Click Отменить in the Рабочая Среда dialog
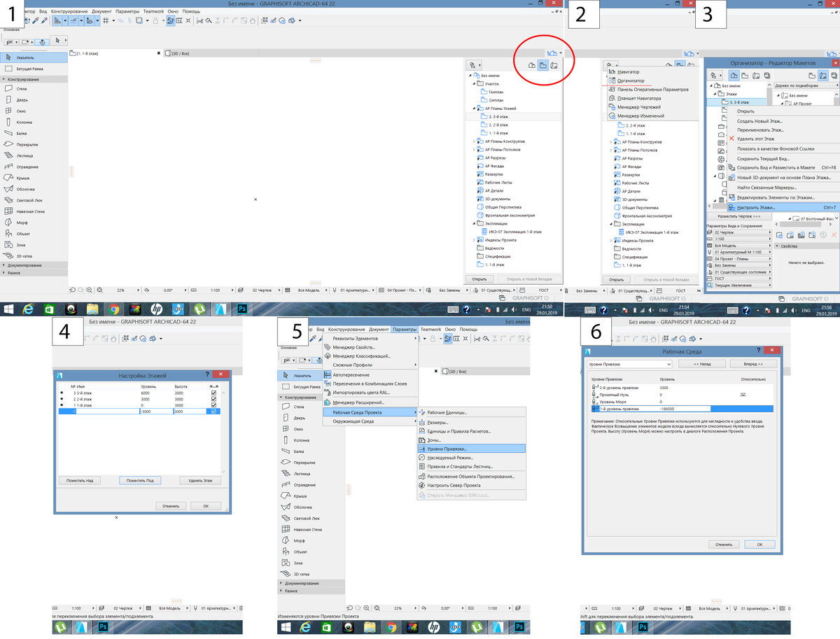Image resolution: width=840 pixels, height=639 pixels. 724,544
